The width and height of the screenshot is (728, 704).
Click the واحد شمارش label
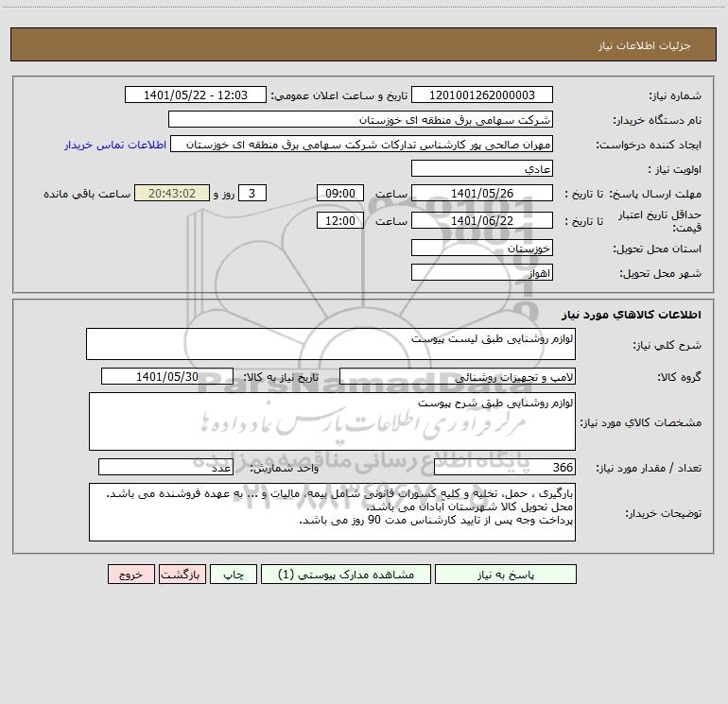[285, 469]
